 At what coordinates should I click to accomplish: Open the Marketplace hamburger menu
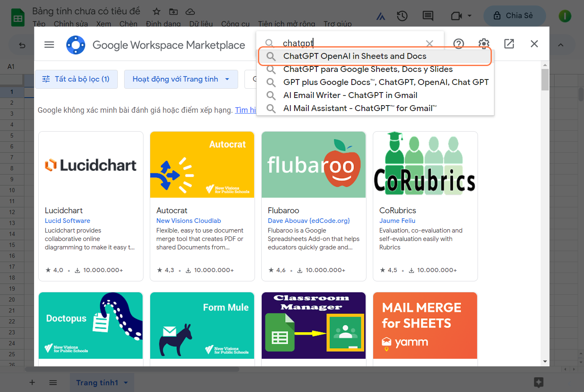[49, 45]
